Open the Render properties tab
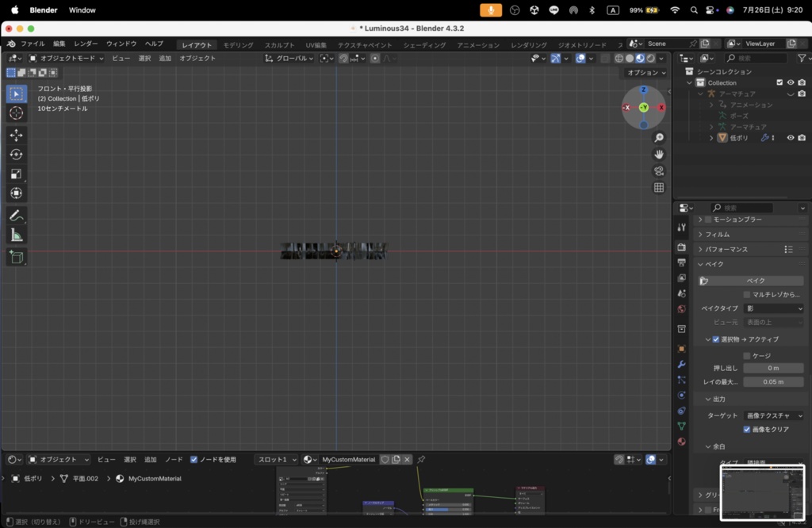812x528 pixels. click(x=681, y=247)
